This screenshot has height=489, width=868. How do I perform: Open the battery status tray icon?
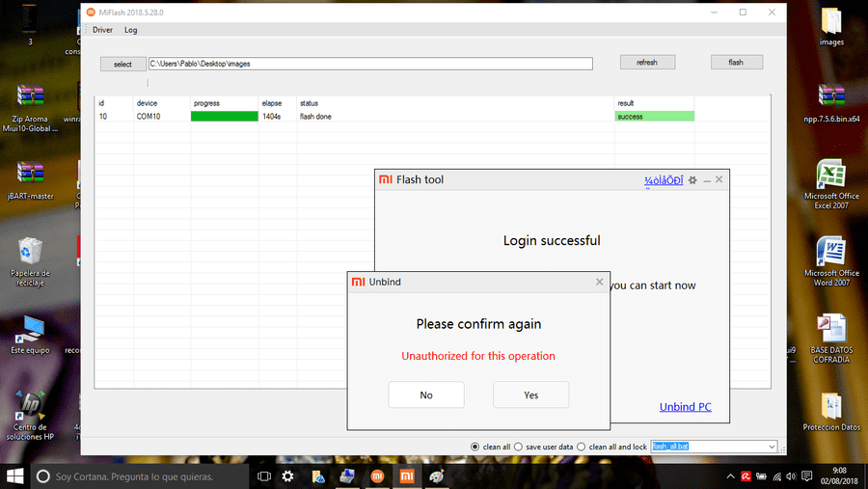pos(762,476)
